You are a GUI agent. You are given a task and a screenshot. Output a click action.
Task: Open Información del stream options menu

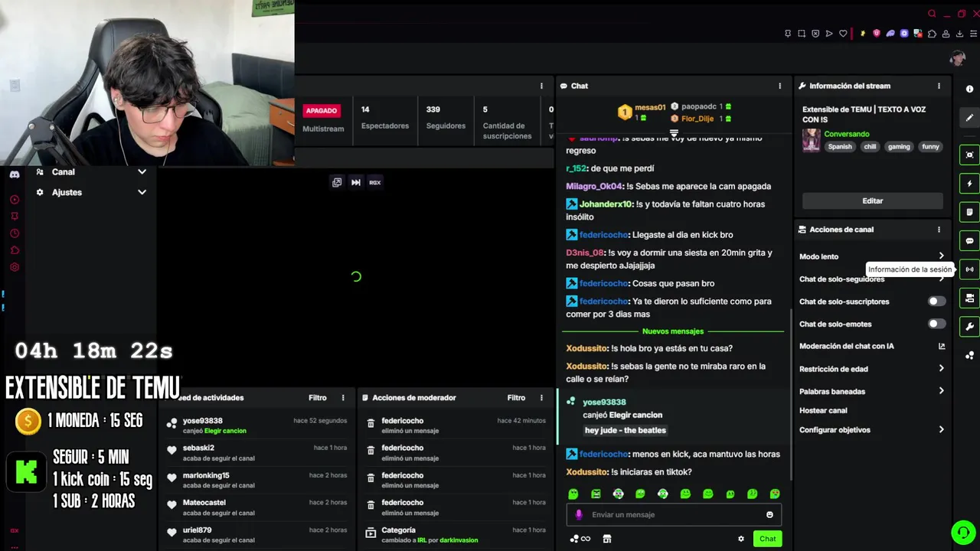pyautogui.click(x=939, y=86)
